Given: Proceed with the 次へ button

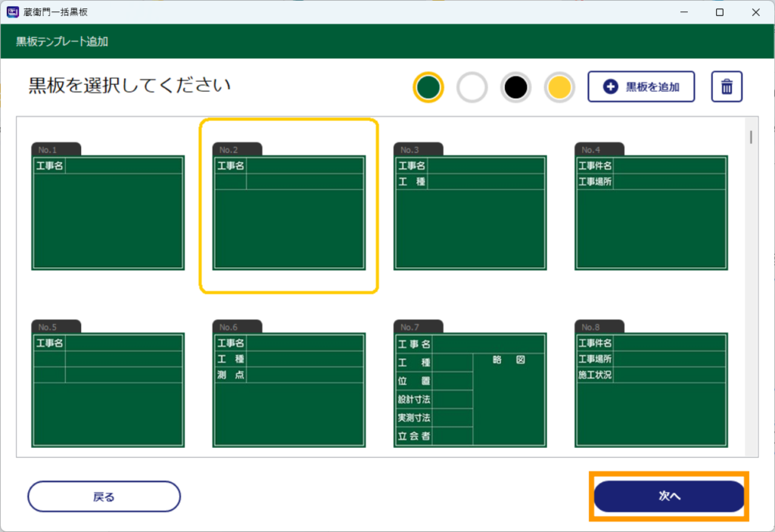Looking at the screenshot, I should click(669, 496).
